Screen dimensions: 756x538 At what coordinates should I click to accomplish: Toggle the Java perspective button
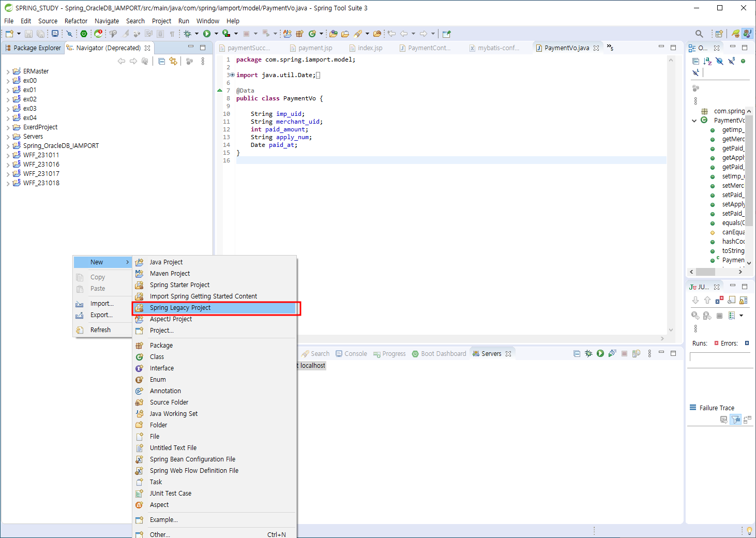click(747, 34)
